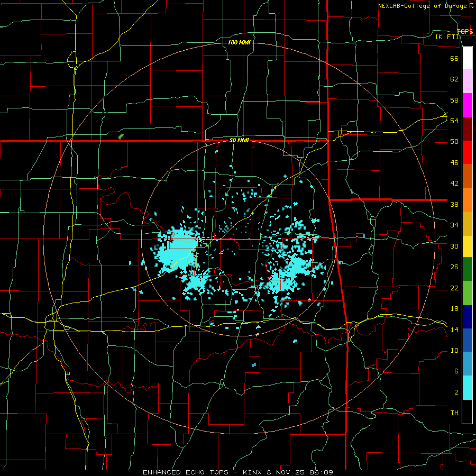This screenshot has height=476, width=476.
Task: Click the isolated blue echo south of the radar
Action: (x=254, y=365)
